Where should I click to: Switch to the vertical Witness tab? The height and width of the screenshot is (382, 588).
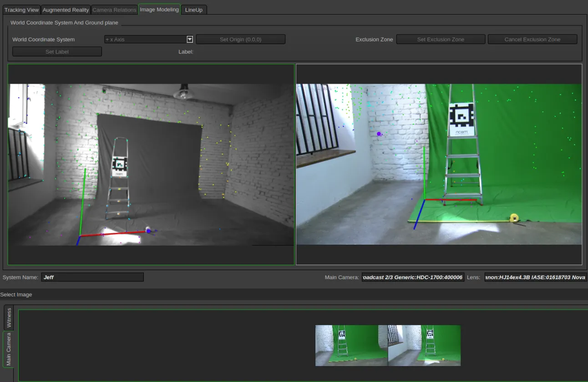9,318
